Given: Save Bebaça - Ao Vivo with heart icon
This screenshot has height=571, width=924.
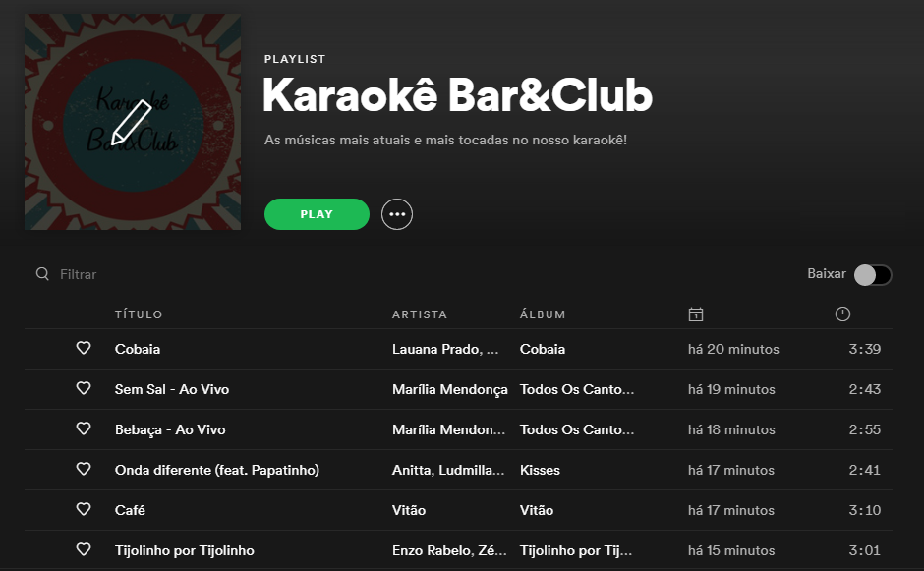Looking at the screenshot, I should click(84, 428).
